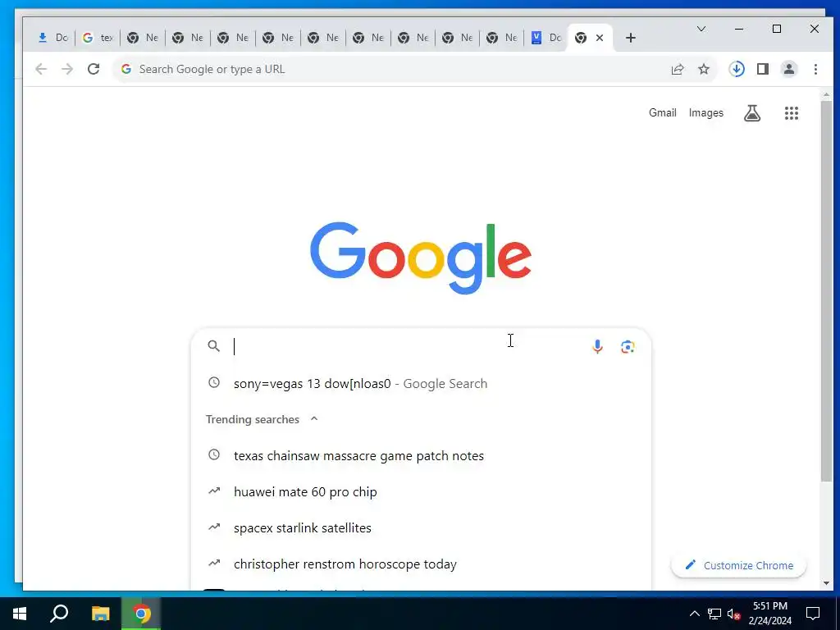
Task: Open the side panel icon
Action: pyautogui.click(x=763, y=69)
